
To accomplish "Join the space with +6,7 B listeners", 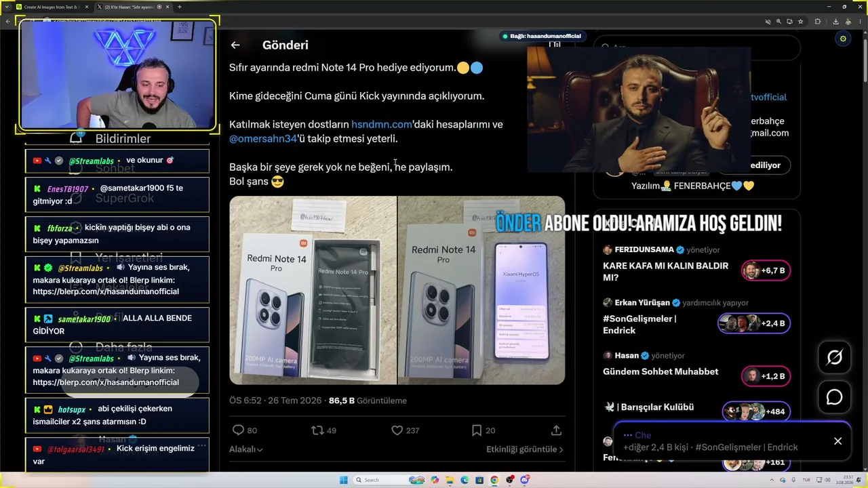I will pos(766,271).
